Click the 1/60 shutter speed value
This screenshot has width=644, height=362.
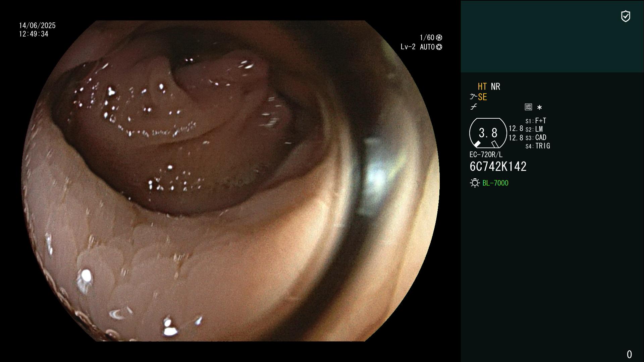[427, 38]
